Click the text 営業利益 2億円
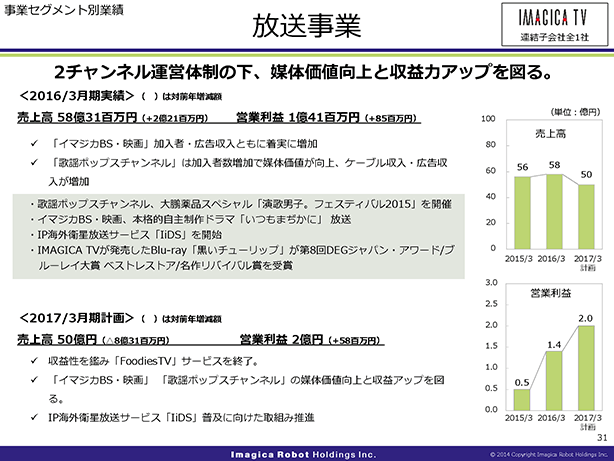The image size is (614, 461). pyautogui.click(x=282, y=339)
